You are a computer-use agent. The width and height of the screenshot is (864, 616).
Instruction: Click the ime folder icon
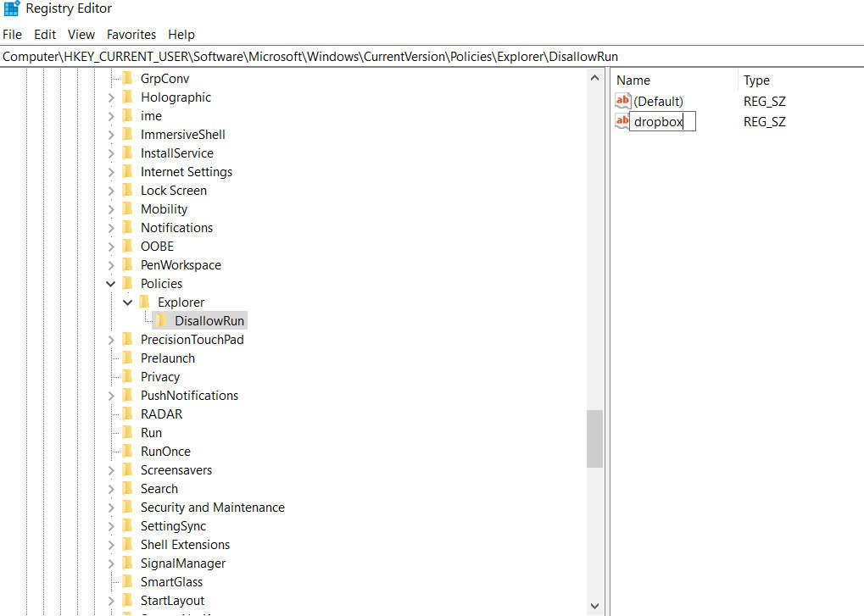tap(127, 115)
